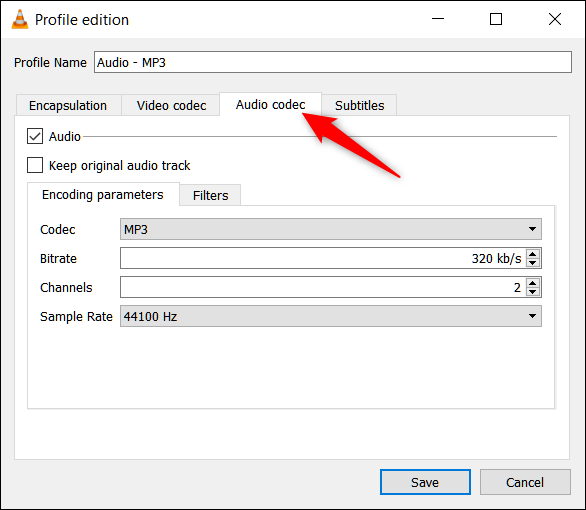
Task: Open the Filters sub-tab
Action: 210,195
